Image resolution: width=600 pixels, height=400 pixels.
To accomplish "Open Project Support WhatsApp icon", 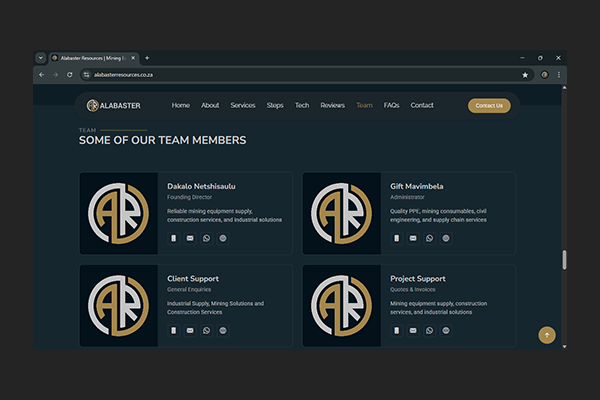I will tap(429, 330).
